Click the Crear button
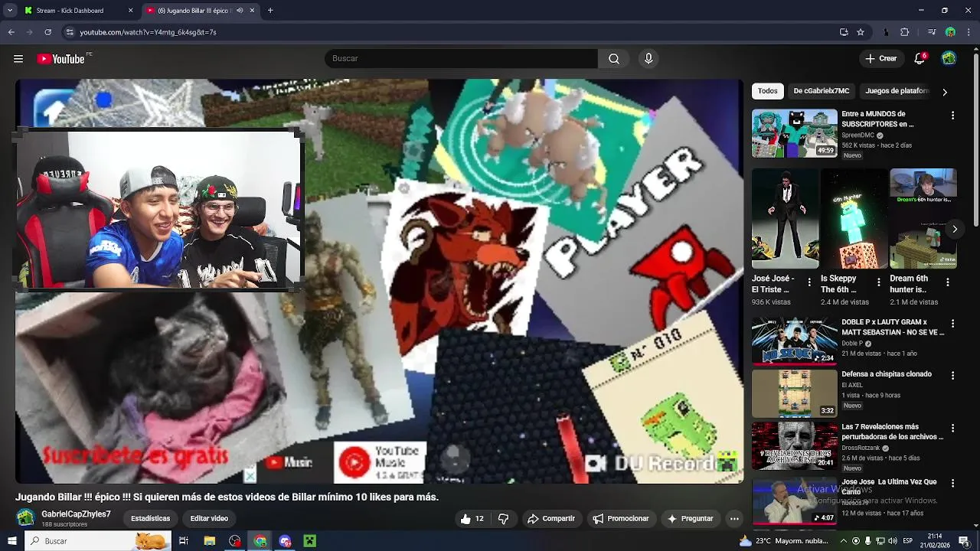This screenshot has width=980, height=551. [880, 59]
